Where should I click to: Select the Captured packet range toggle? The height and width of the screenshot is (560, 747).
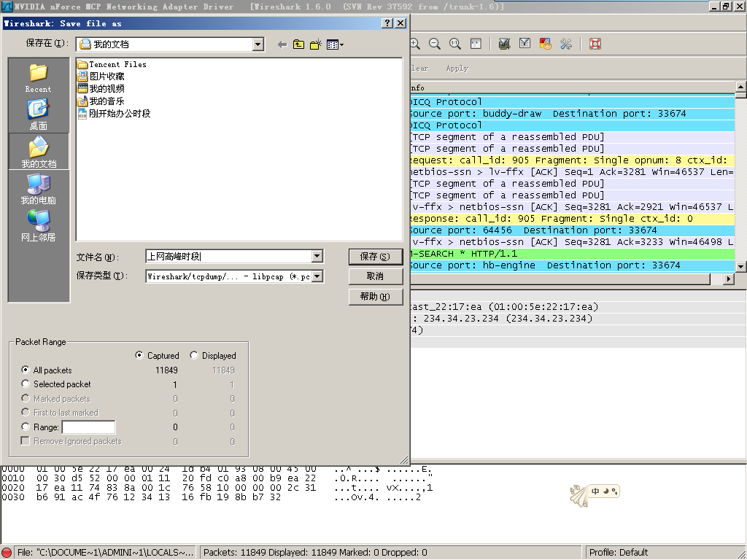pyautogui.click(x=139, y=355)
